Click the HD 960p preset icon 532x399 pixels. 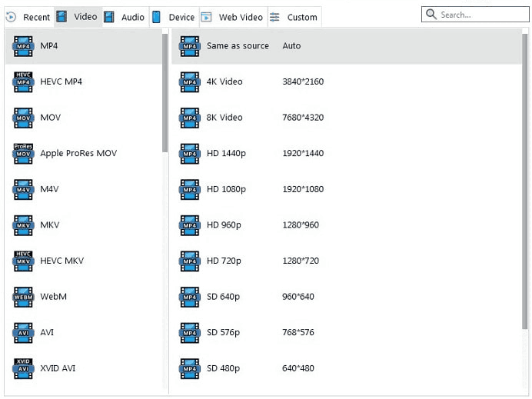190,225
